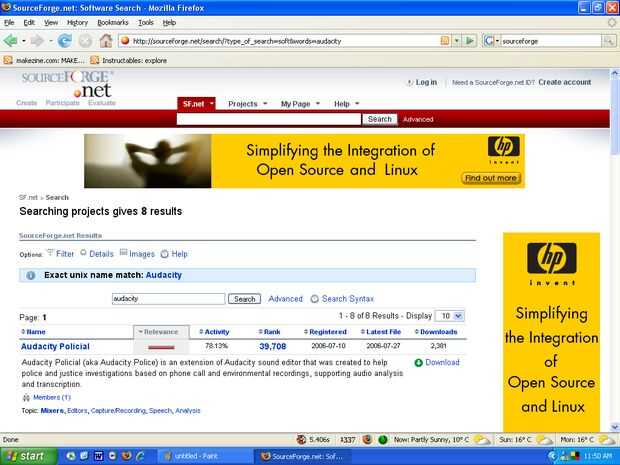The width and height of the screenshot is (620, 465).
Task: Click the Firefox icon in status bar
Action: (367, 440)
